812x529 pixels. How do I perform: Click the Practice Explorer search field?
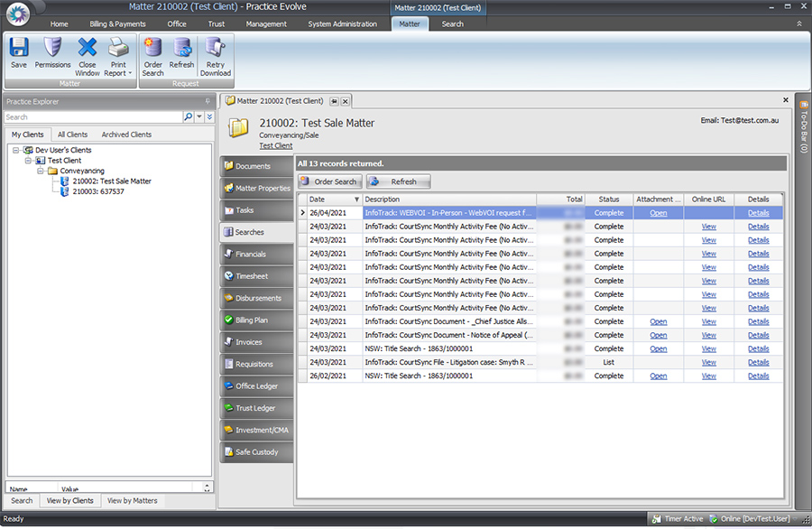pos(93,117)
